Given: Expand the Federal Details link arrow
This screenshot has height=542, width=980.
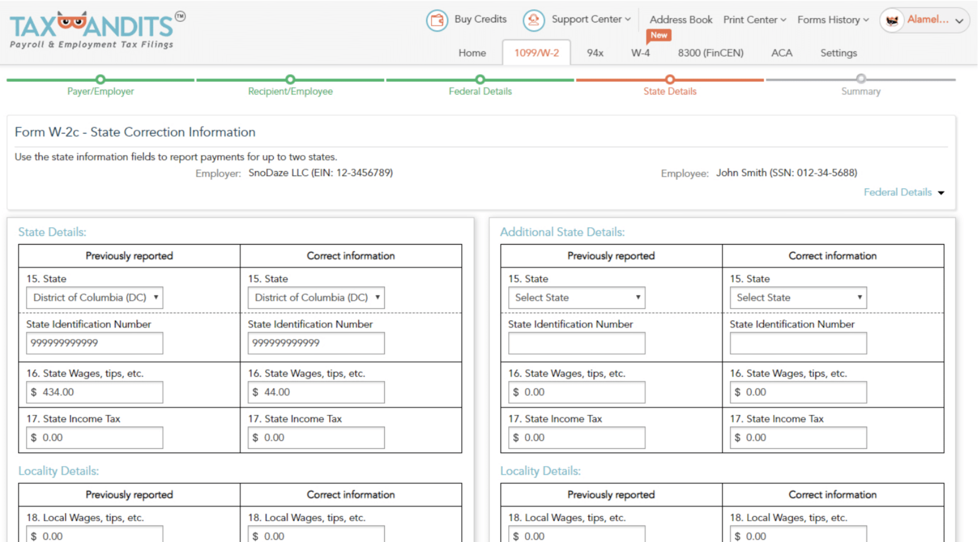Looking at the screenshot, I should (x=941, y=193).
